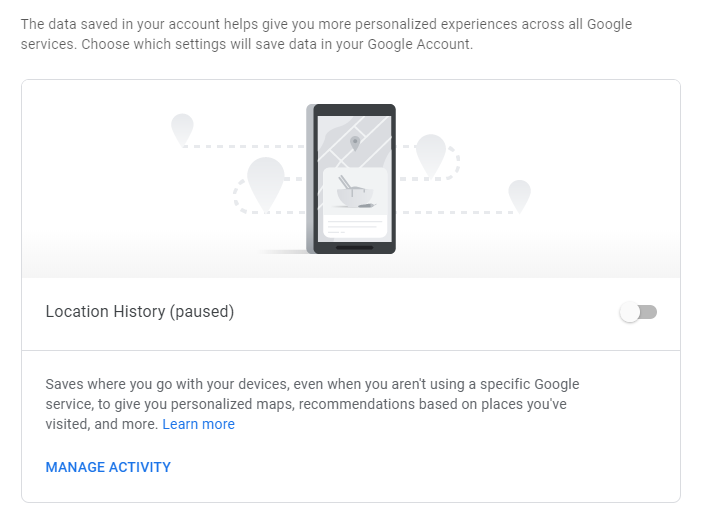The width and height of the screenshot is (701, 519).
Task: Click the map pin right of the phone
Action: 431,156
